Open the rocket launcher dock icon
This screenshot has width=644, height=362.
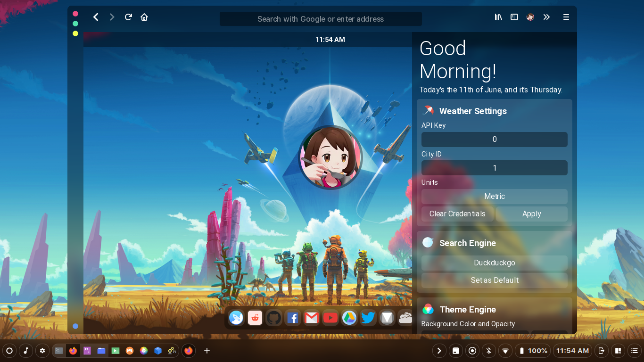pyautogui.click(x=236, y=318)
